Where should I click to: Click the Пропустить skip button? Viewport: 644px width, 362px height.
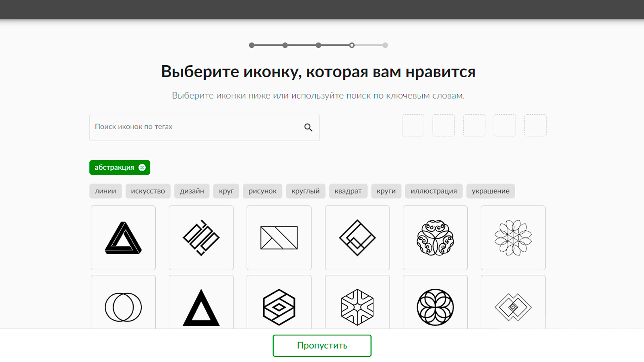322,346
